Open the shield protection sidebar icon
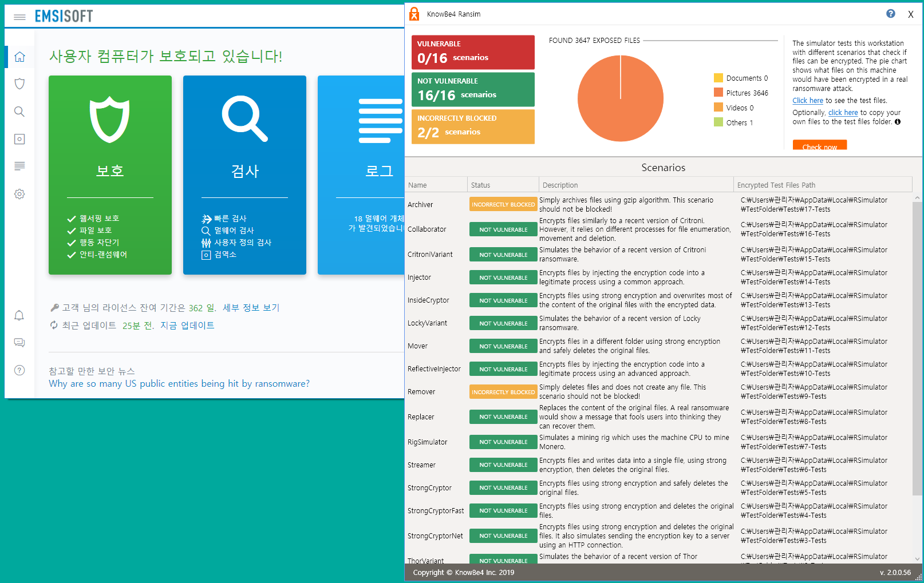Image resolution: width=924 pixels, height=583 pixels. click(19, 84)
